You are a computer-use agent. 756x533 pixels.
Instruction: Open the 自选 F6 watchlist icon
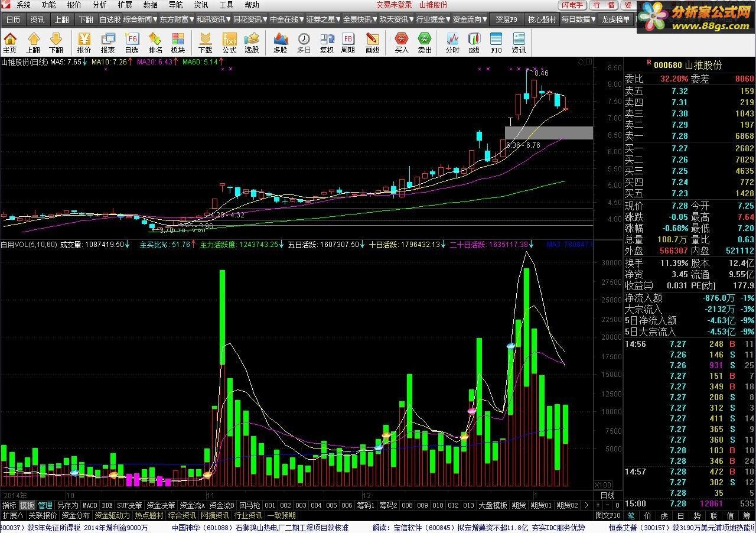pyautogui.click(x=132, y=43)
